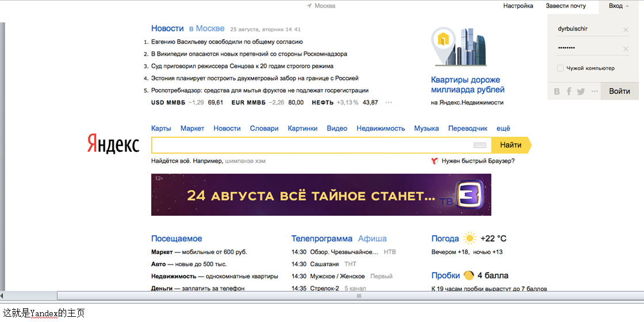644x322 pixels.
Task: Clear the username field with its X icon
Action: [626, 29]
